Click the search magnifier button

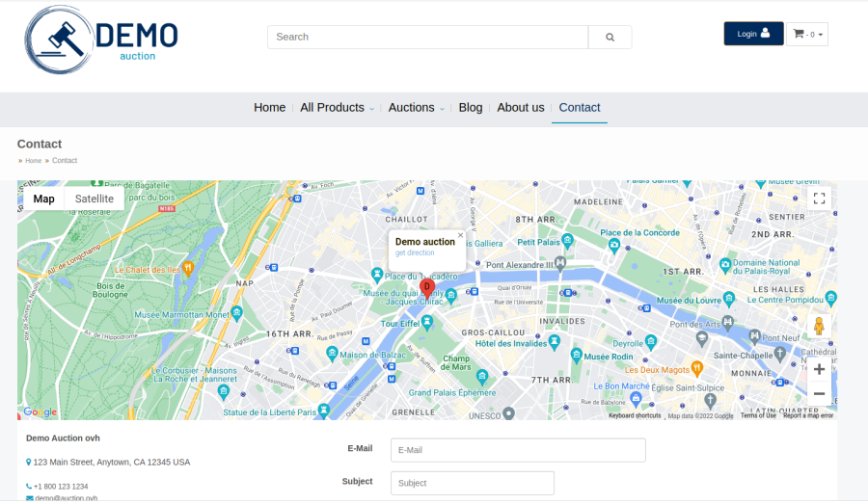[610, 37]
